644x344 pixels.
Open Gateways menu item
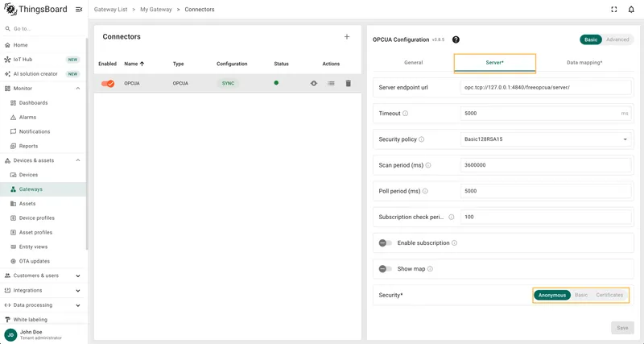(x=43, y=189)
